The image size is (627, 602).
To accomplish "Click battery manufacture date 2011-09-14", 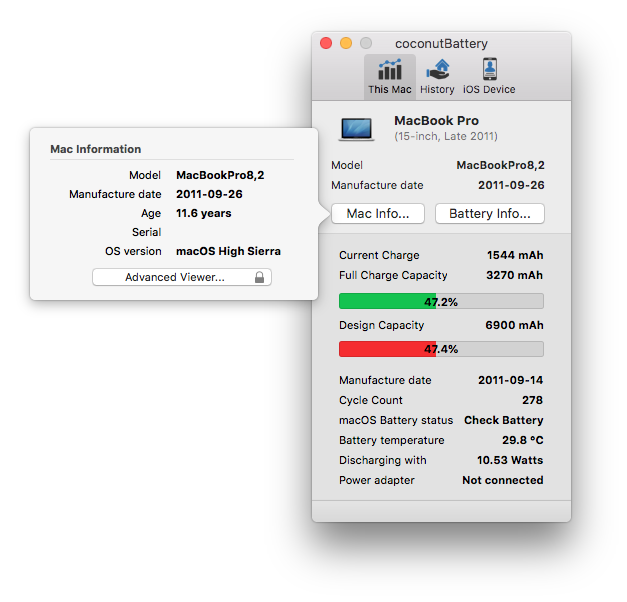I will tap(511, 380).
